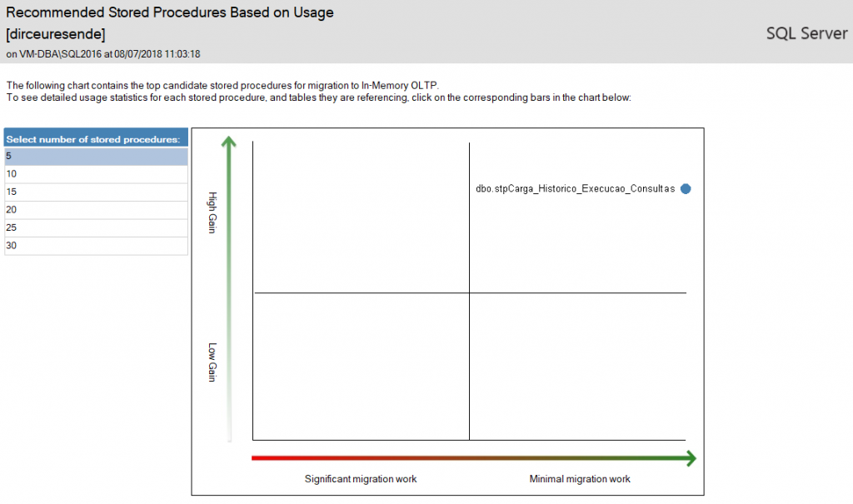Select 15 stored procedures
Viewport: 853px width, 504px height.
click(97, 192)
